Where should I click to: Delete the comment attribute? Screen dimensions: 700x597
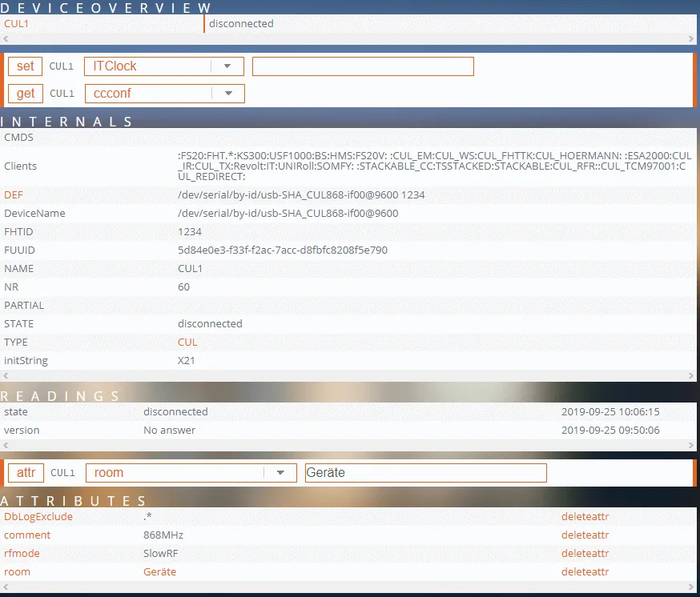point(585,535)
